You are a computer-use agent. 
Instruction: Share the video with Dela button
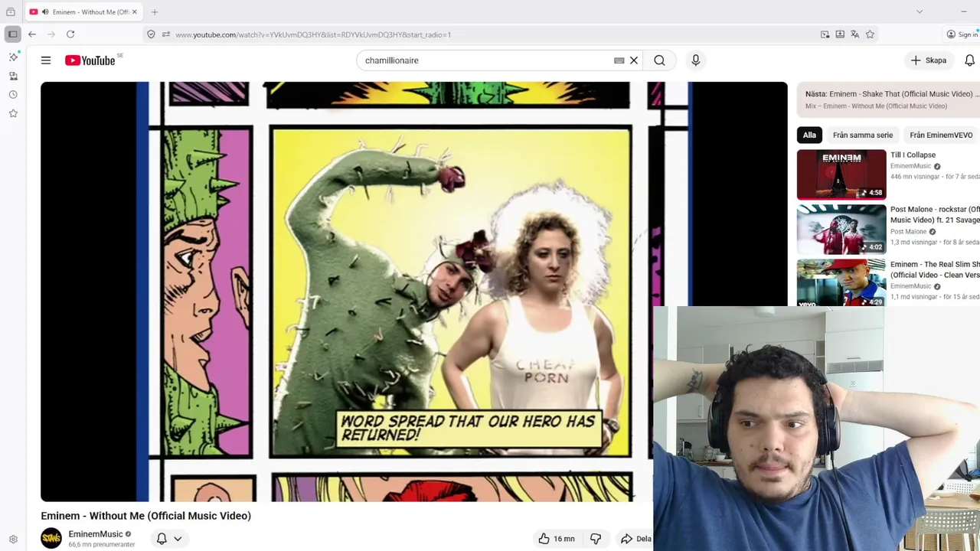pyautogui.click(x=635, y=539)
